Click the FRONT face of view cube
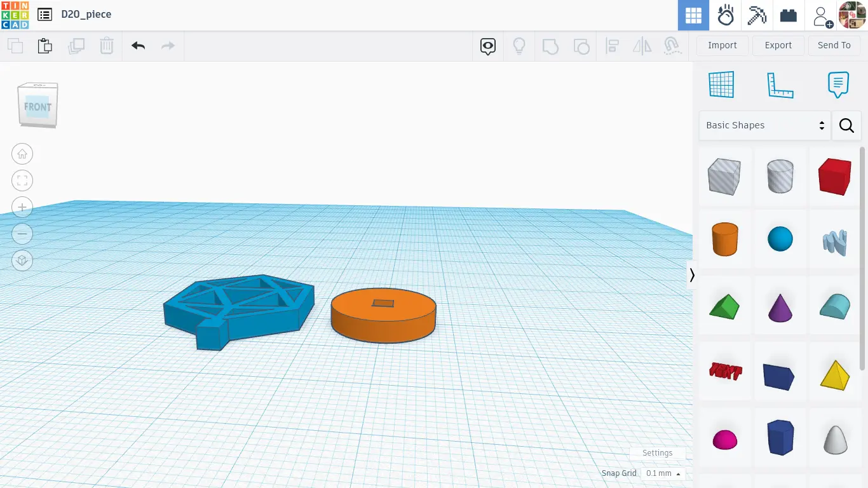This screenshot has width=868, height=488. tap(37, 107)
